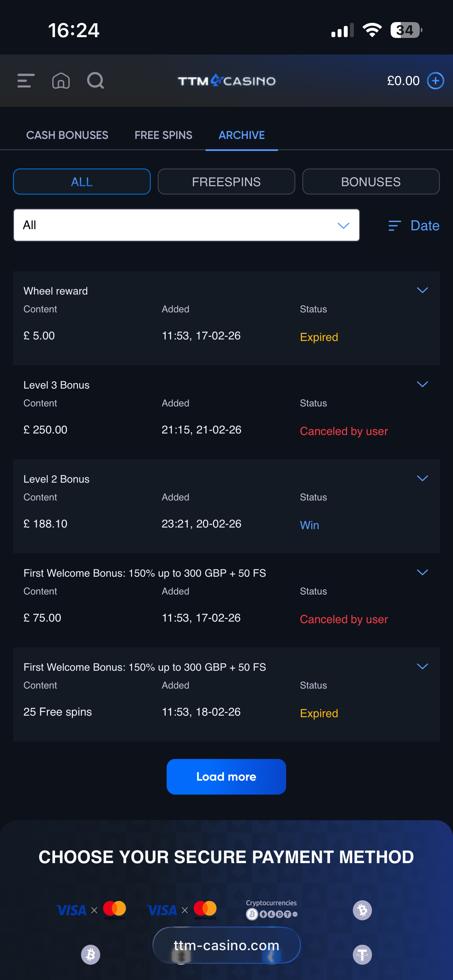Screen dimensions: 453x980
Task: Tap the home icon
Action: [61, 81]
